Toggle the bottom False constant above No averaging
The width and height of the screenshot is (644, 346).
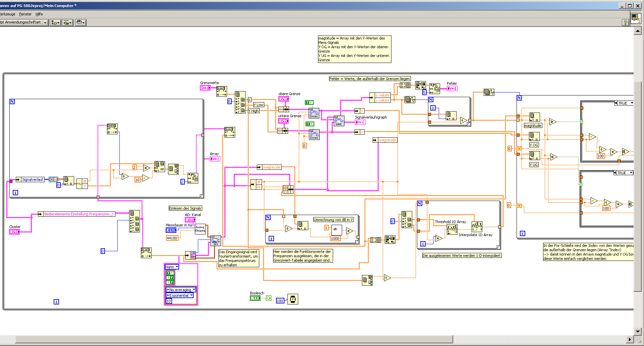170,282
